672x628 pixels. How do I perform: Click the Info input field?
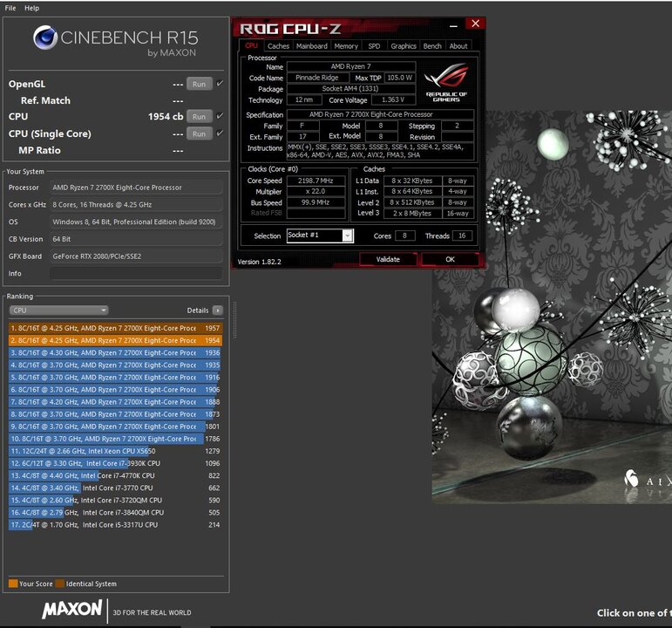136,273
